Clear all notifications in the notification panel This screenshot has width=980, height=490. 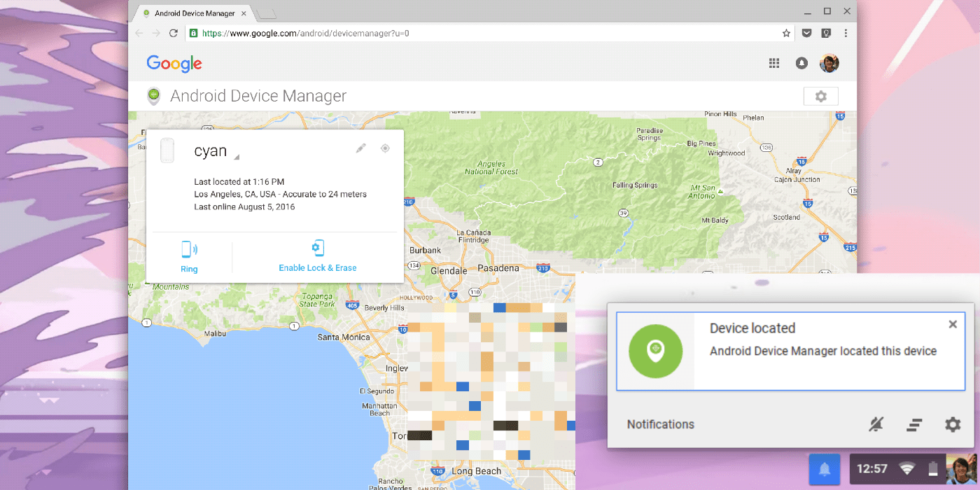pyautogui.click(x=914, y=424)
